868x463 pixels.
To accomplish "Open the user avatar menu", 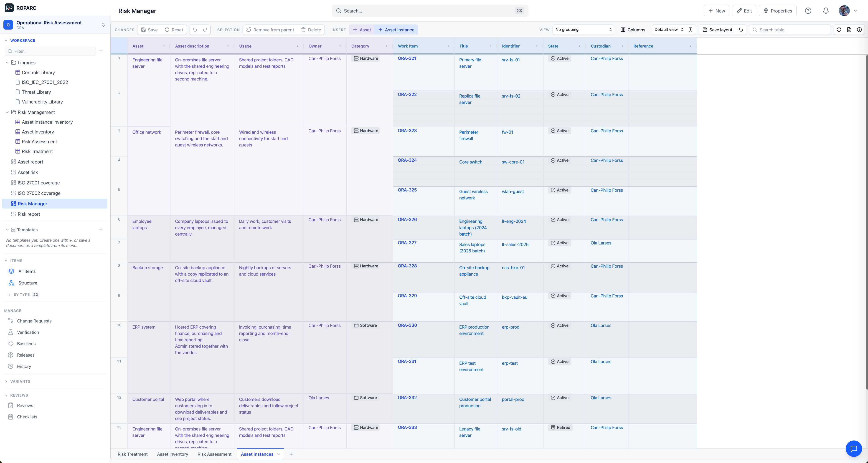I will [848, 11].
